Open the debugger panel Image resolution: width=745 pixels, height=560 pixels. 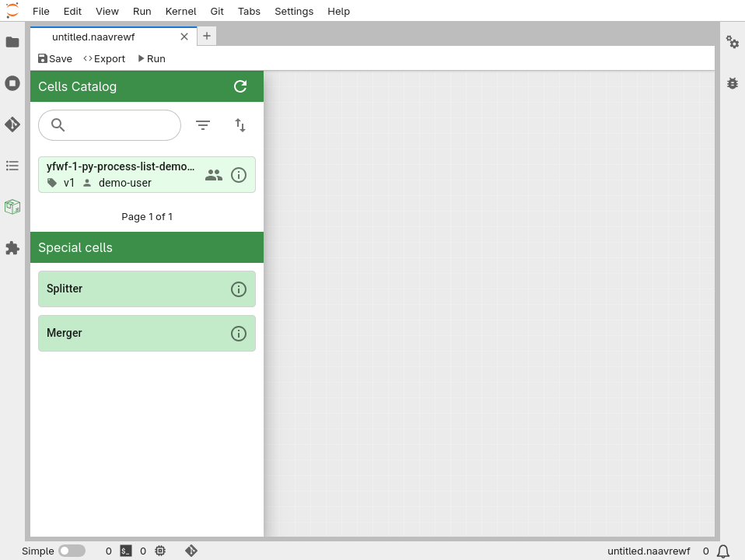tap(732, 83)
